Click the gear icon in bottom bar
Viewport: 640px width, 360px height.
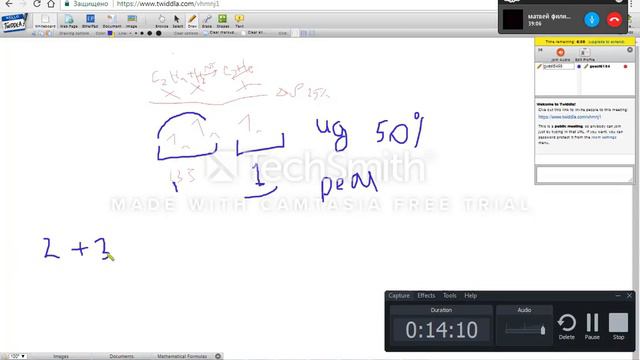(218, 356)
